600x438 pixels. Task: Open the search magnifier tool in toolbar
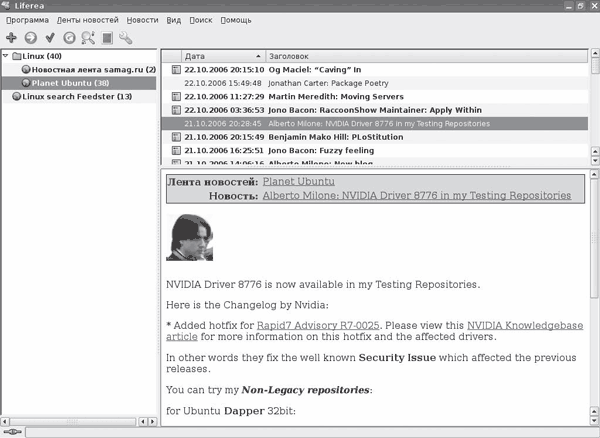(88, 38)
